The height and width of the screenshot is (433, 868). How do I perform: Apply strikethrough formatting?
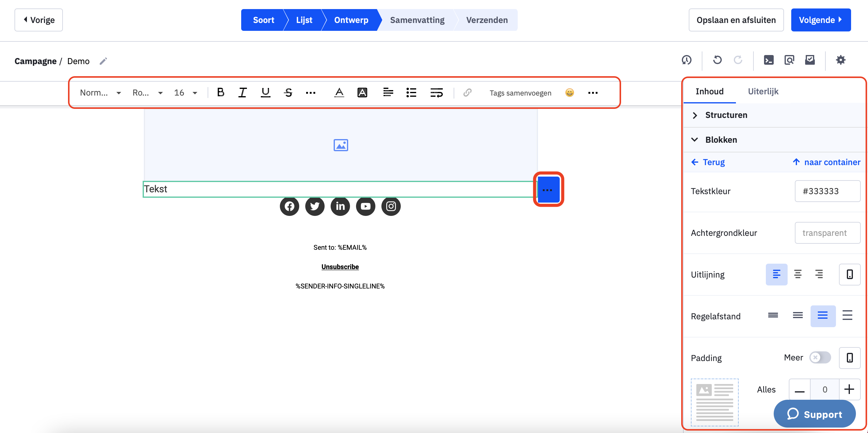click(288, 93)
